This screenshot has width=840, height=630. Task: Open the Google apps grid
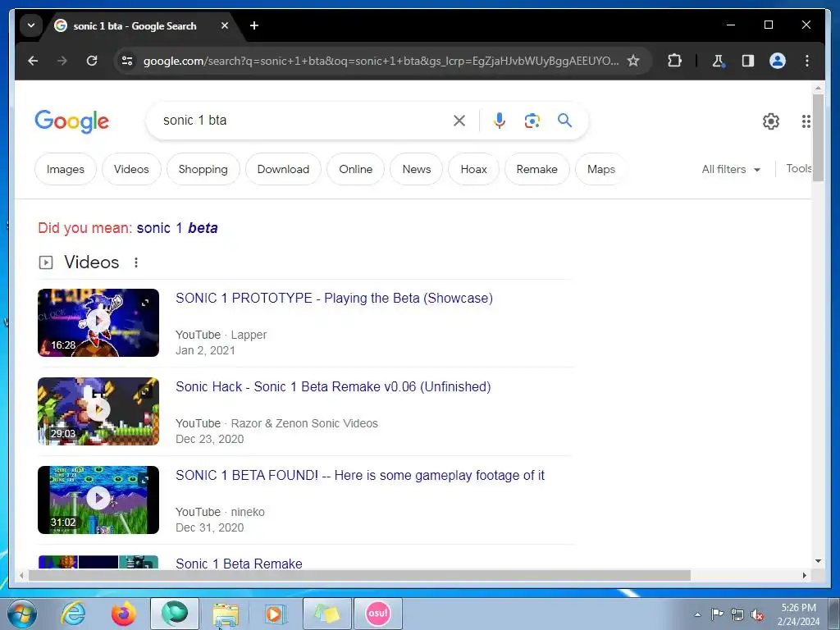[806, 121]
